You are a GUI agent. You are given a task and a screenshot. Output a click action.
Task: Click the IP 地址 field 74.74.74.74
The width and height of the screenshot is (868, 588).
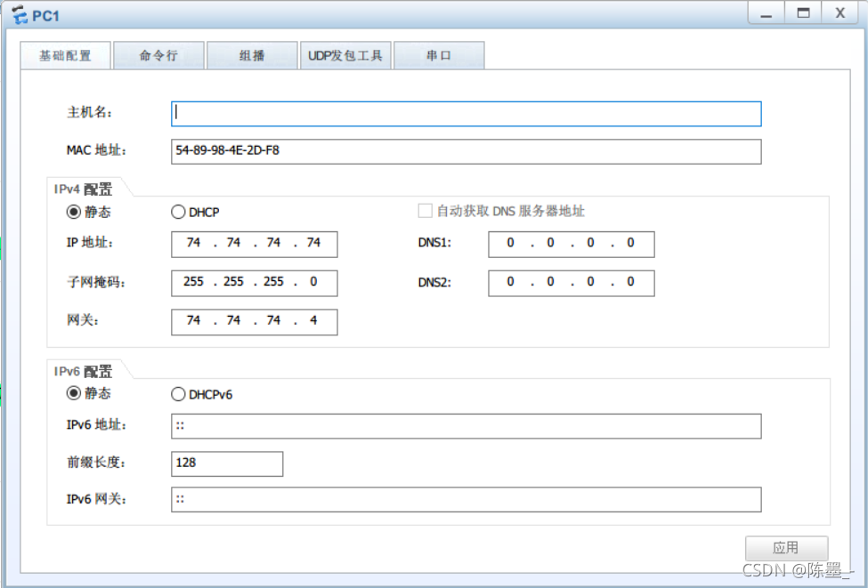[x=254, y=244]
